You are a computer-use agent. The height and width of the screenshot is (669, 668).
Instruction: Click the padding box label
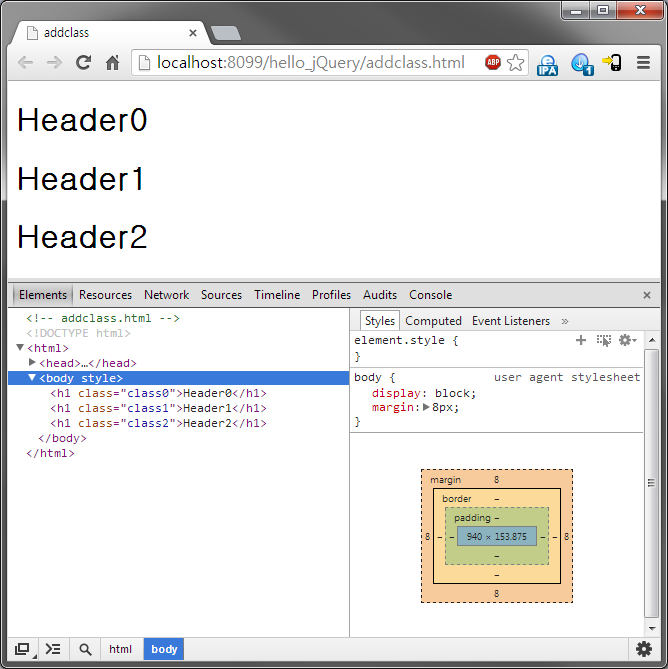472,518
